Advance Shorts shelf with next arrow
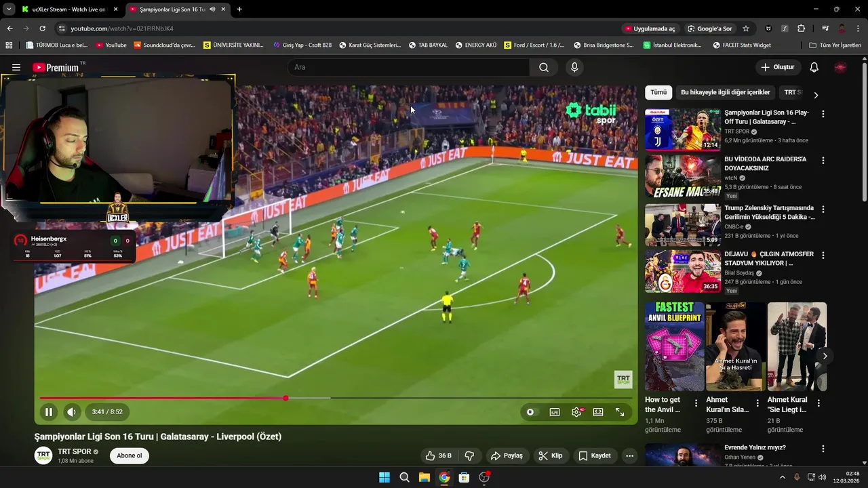The height and width of the screenshot is (488, 868). pyautogui.click(x=825, y=356)
